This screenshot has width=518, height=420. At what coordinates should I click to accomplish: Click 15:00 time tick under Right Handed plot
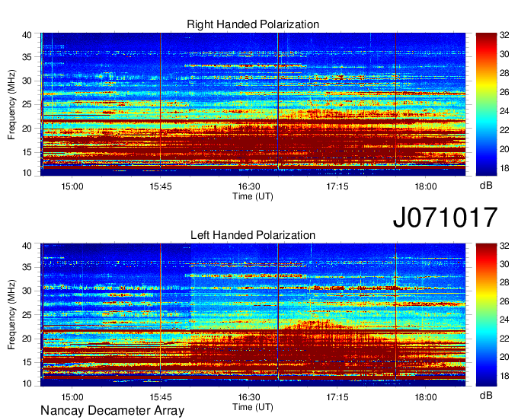pyautogui.click(x=72, y=186)
